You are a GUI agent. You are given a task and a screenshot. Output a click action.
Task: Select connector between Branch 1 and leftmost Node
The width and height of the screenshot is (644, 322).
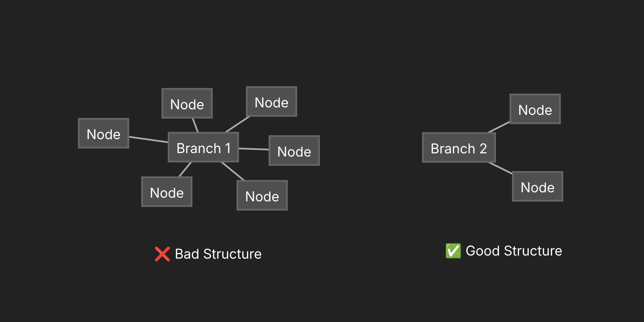point(148,139)
